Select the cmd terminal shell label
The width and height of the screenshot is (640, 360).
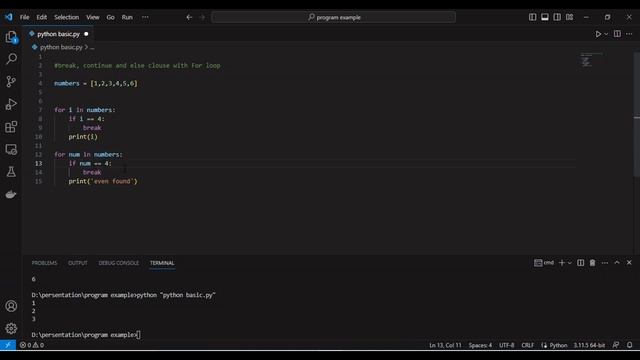click(x=544, y=263)
